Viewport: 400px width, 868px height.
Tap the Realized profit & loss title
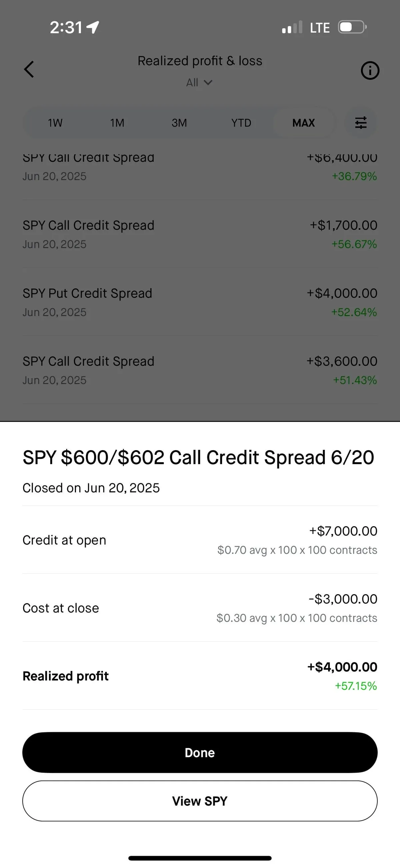(x=200, y=61)
